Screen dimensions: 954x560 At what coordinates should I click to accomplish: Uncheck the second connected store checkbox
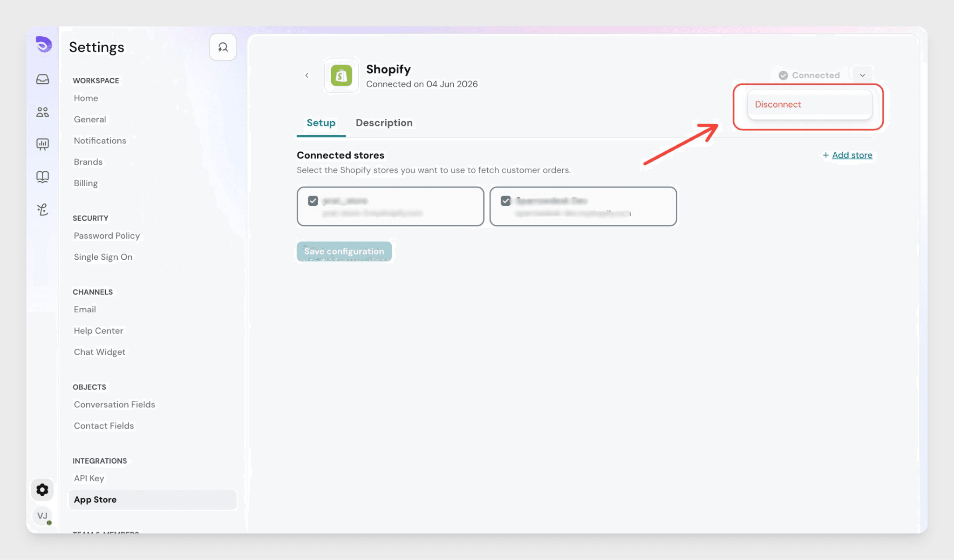505,201
